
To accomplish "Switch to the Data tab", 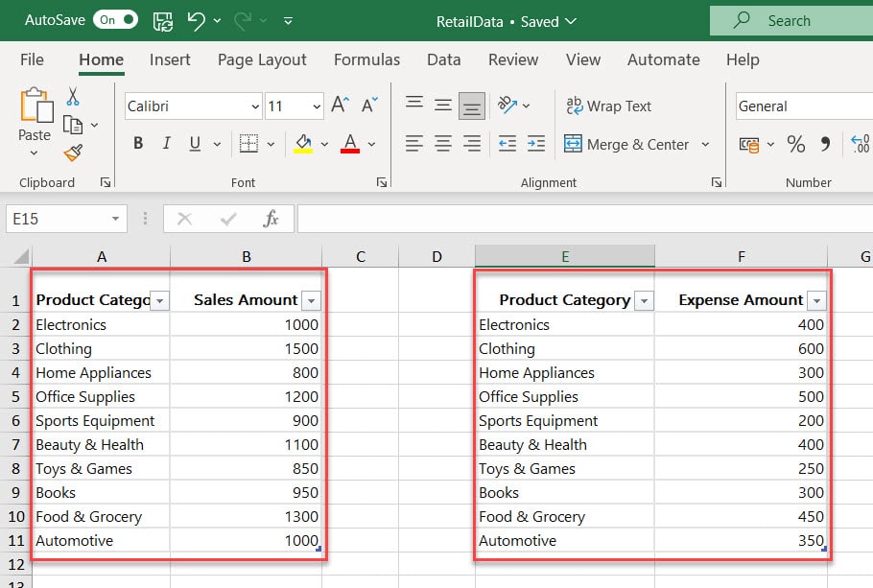I will click(444, 59).
